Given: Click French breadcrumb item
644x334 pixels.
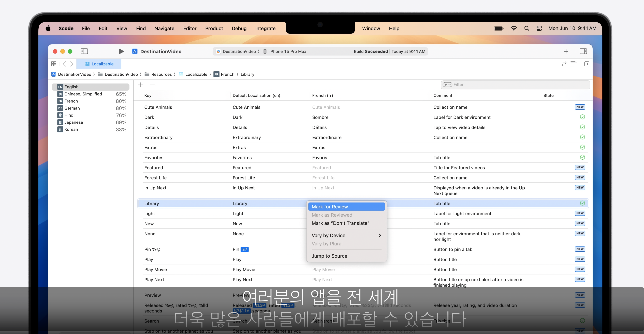Looking at the screenshot, I should pyautogui.click(x=224, y=74).
